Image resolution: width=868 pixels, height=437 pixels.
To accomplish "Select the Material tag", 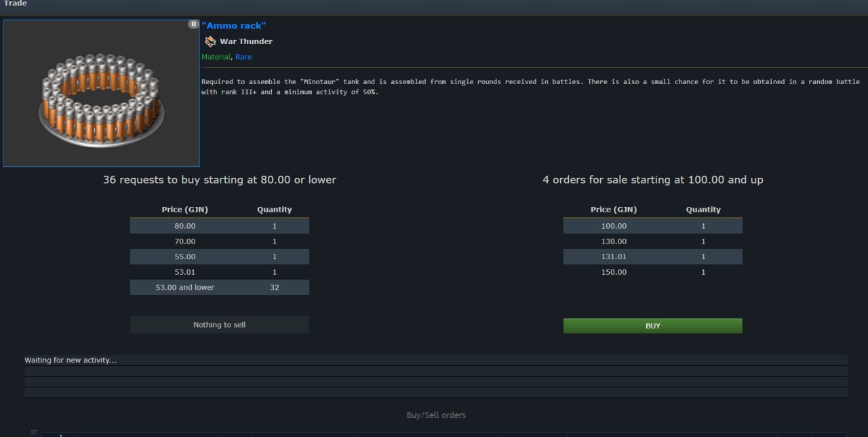I will coord(216,57).
